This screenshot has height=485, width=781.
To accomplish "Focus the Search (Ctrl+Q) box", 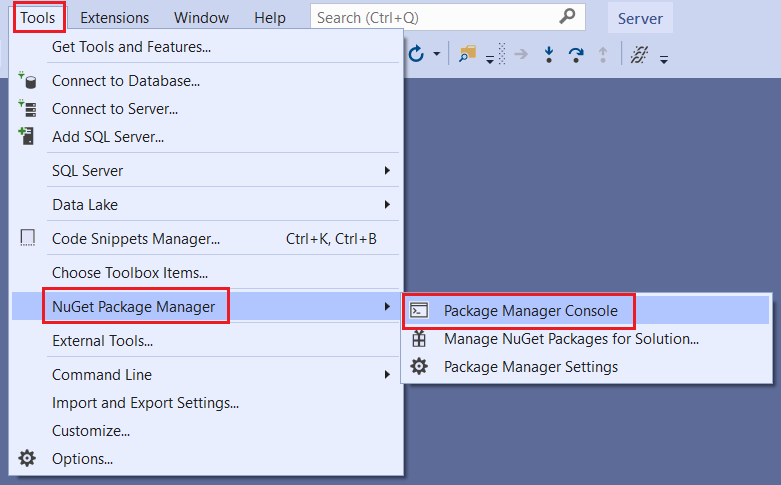I will click(435, 17).
